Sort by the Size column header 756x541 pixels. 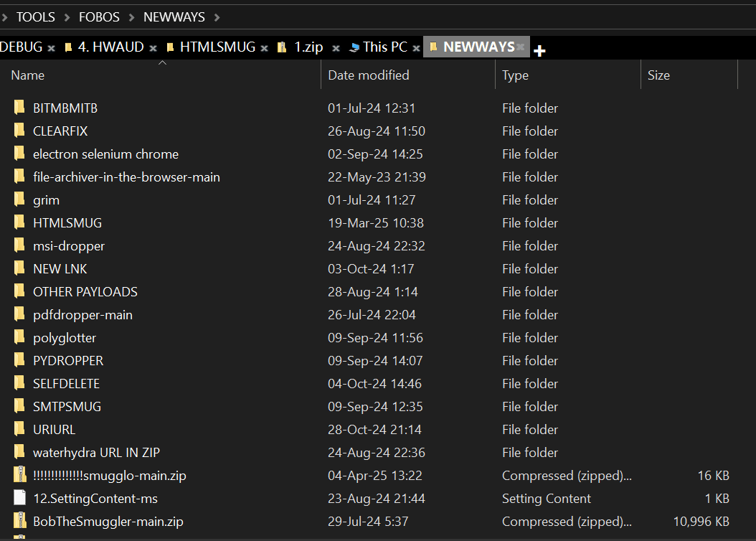(x=689, y=75)
